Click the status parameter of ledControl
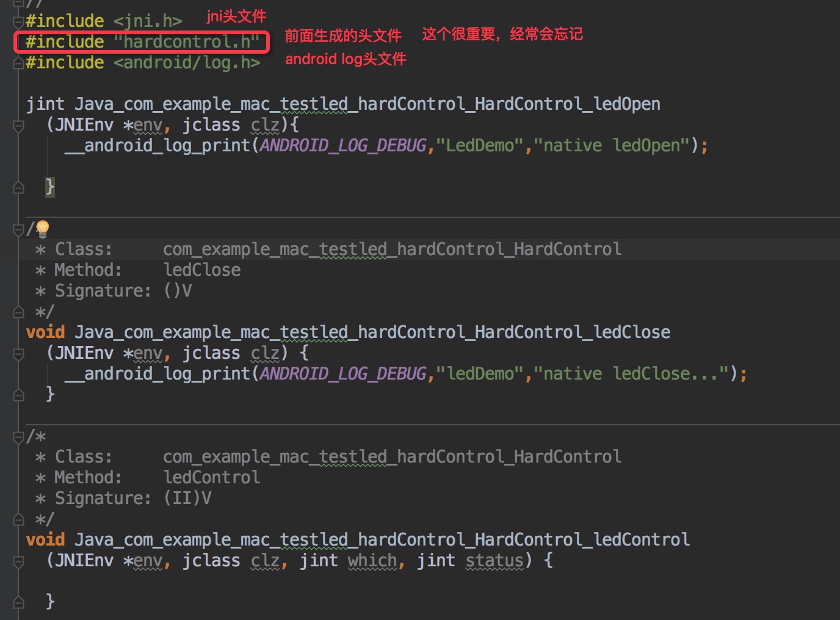Viewport: 840px width, 620px height. tap(494, 560)
